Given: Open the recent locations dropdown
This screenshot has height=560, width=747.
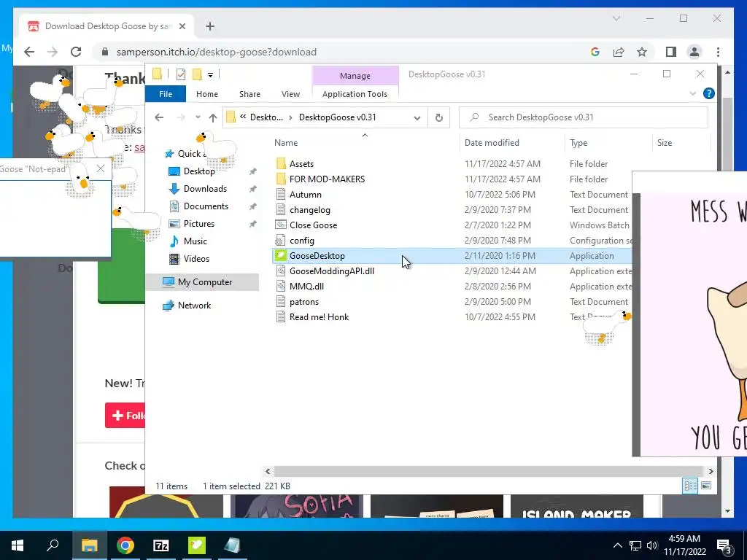Looking at the screenshot, I should click(x=198, y=117).
